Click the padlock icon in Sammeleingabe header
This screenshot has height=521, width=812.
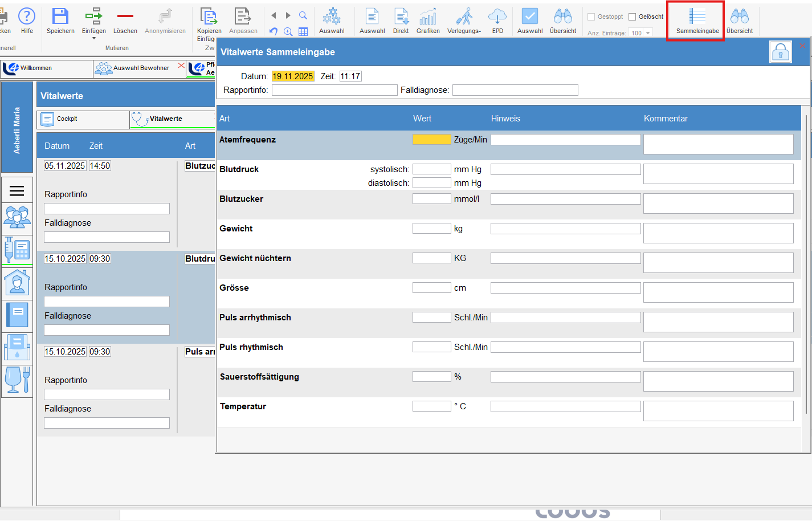pyautogui.click(x=780, y=52)
